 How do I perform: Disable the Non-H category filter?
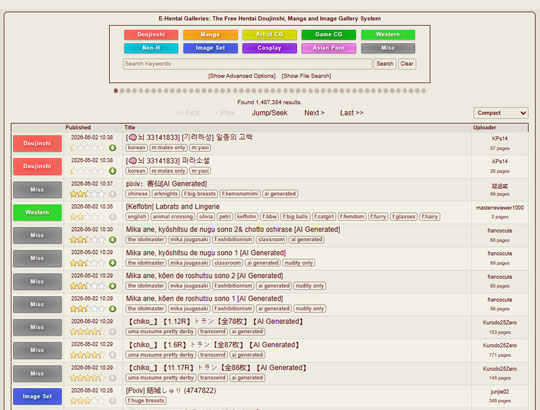pos(151,48)
